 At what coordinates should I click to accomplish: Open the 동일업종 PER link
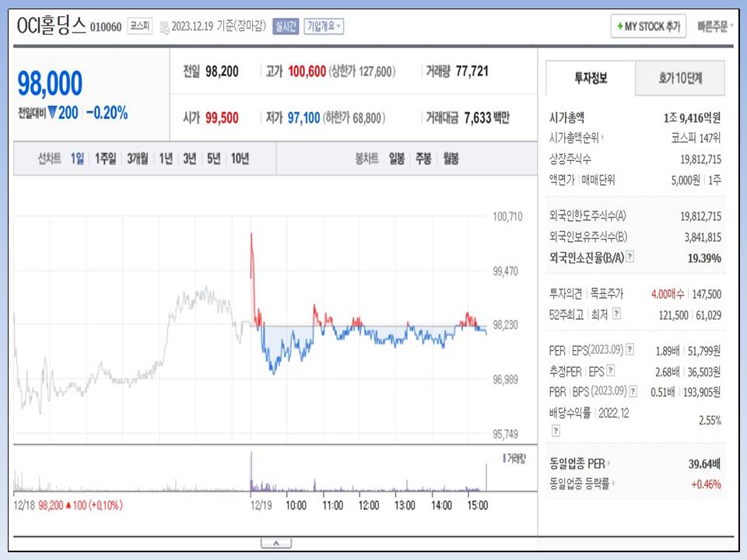click(577, 463)
